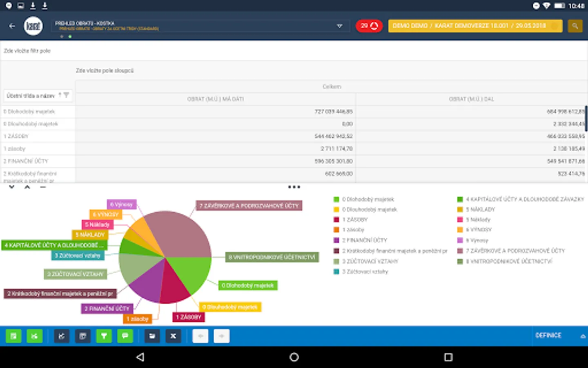The image size is (588, 368).
Task: Click the green comment bubble icon
Action: pyautogui.click(x=125, y=336)
